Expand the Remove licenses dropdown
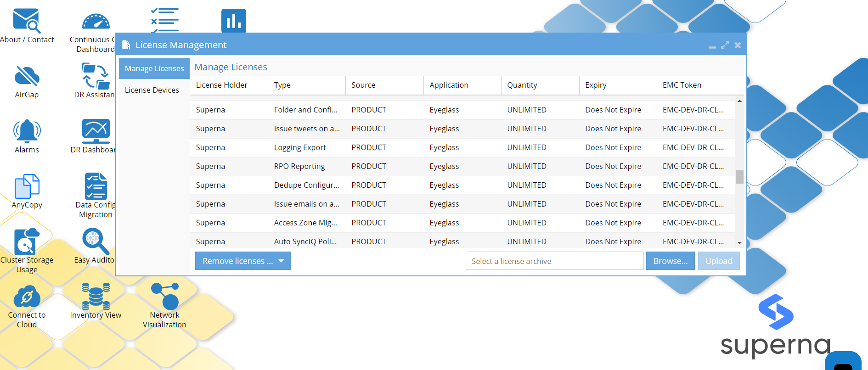This screenshot has height=370, width=868. pos(242,261)
